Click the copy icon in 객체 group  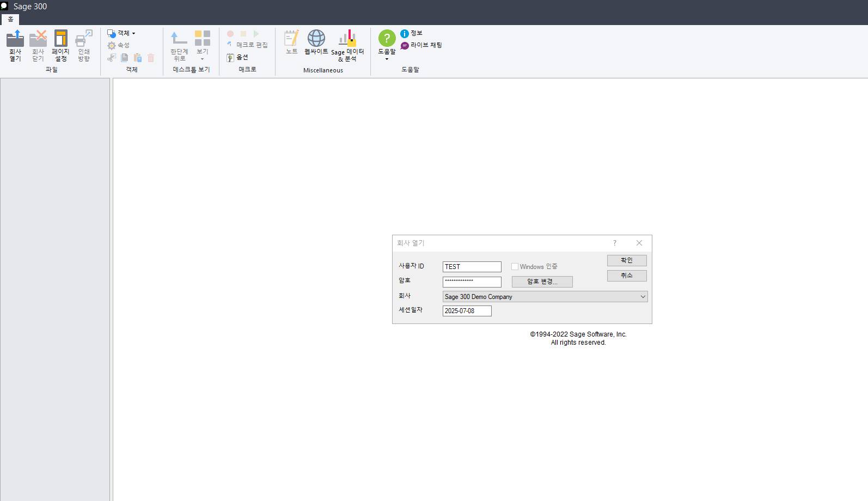pyautogui.click(x=125, y=57)
